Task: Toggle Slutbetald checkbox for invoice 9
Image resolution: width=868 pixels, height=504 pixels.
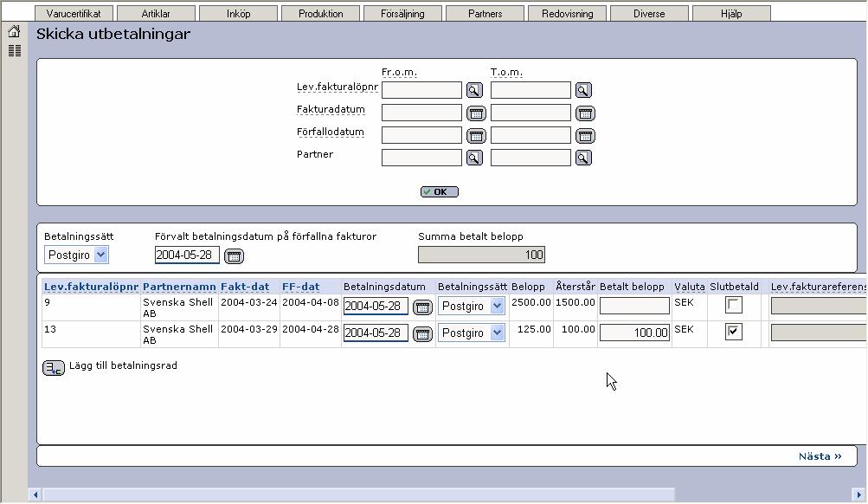Action: point(734,305)
